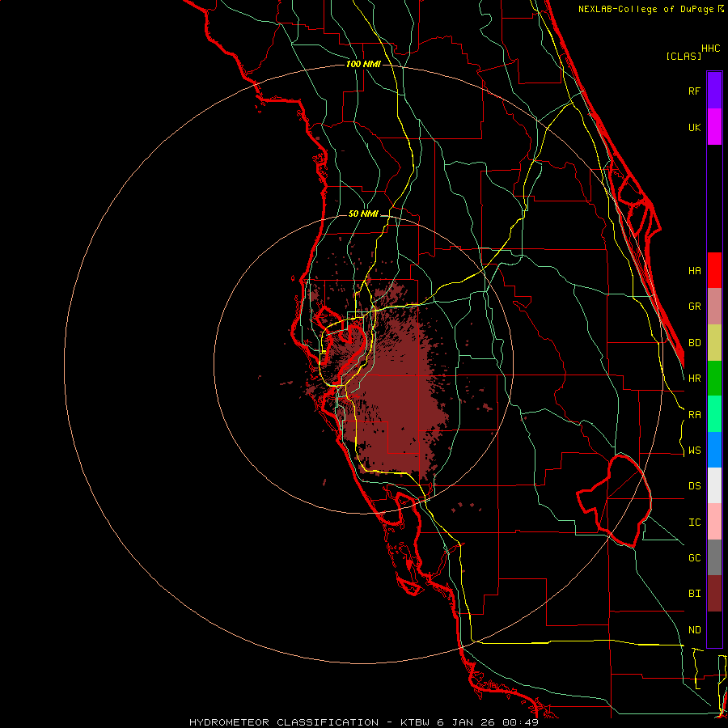Click the RA legend label
728x728 pixels.
(x=694, y=415)
